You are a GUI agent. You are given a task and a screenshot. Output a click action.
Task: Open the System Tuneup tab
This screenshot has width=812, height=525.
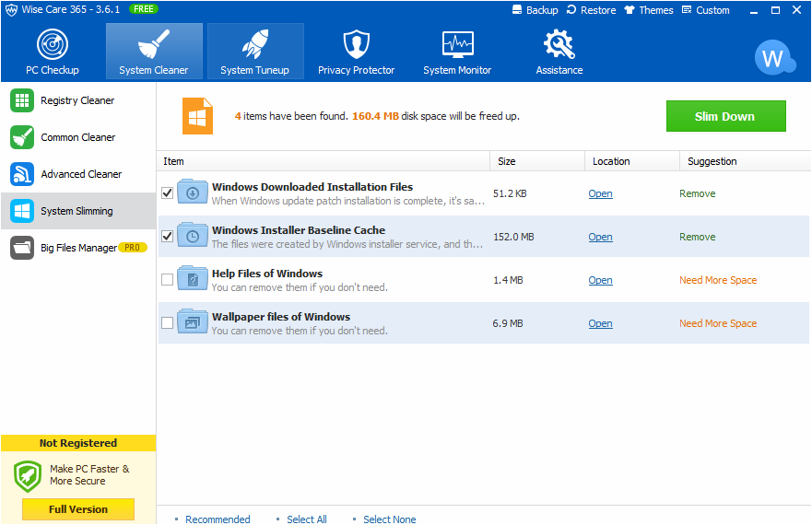pyautogui.click(x=255, y=52)
